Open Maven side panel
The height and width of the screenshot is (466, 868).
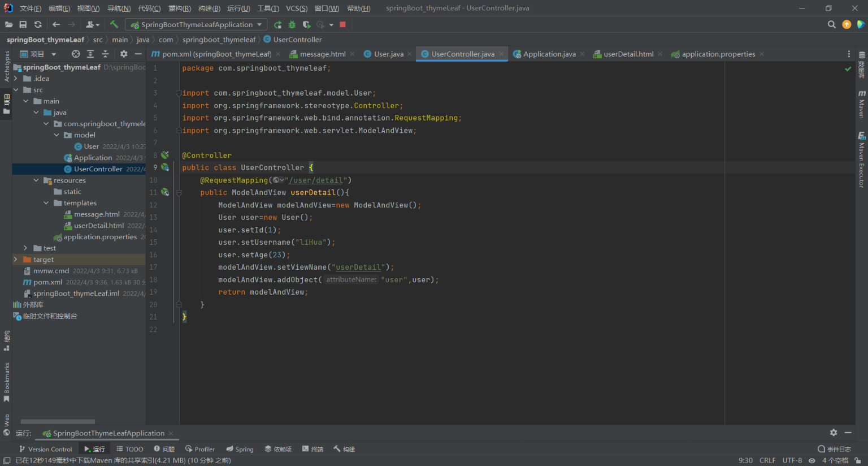[x=861, y=104]
